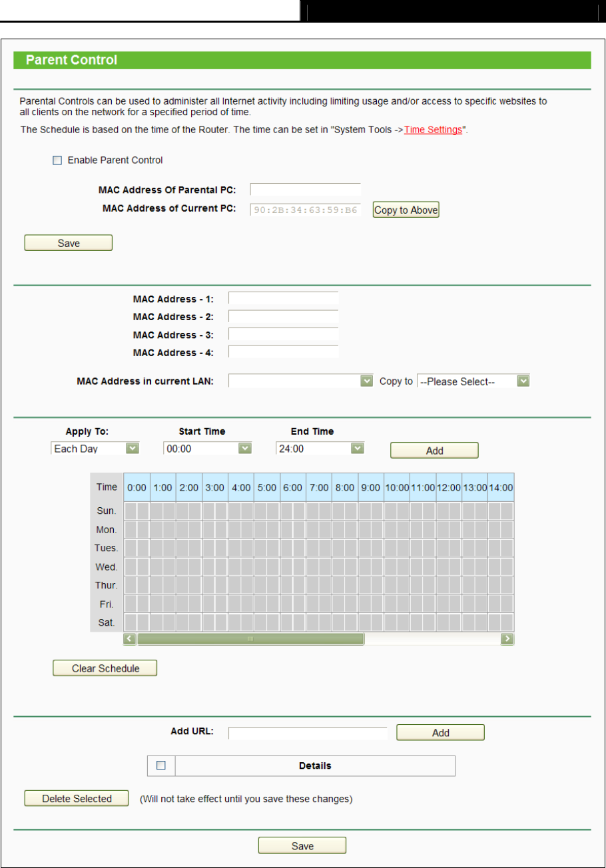Click the Add URL text field
This screenshot has width=606, height=868.
tap(308, 733)
